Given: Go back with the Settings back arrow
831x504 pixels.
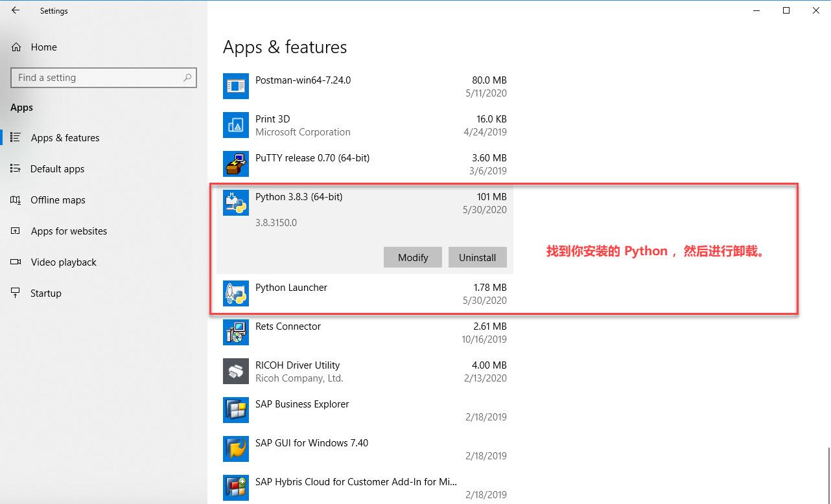Looking at the screenshot, I should pos(16,10).
